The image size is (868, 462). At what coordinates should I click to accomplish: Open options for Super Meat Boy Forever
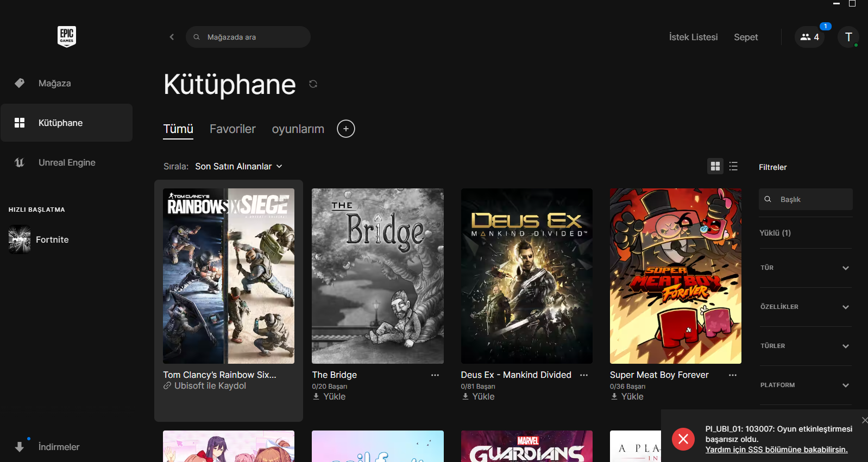tap(733, 375)
